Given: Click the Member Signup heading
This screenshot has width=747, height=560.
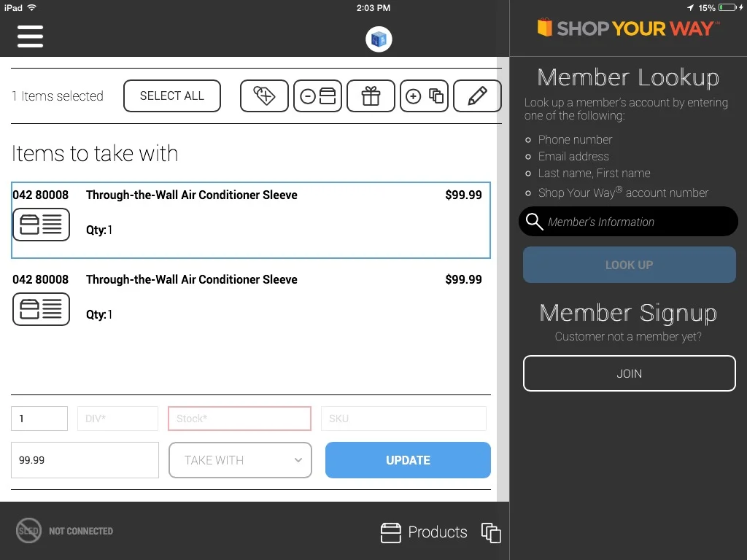Looking at the screenshot, I should [628, 313].
